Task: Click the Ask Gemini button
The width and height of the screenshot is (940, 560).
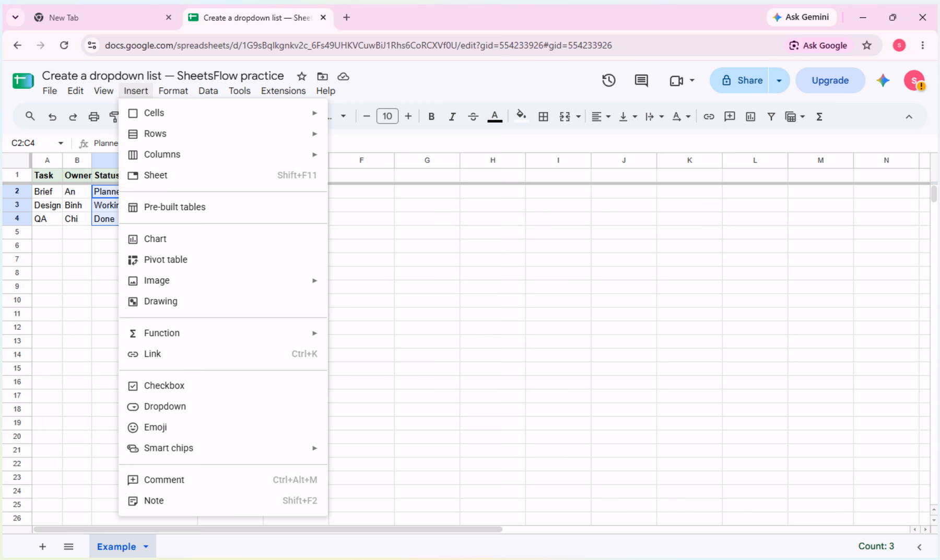Action: point(801,17)
